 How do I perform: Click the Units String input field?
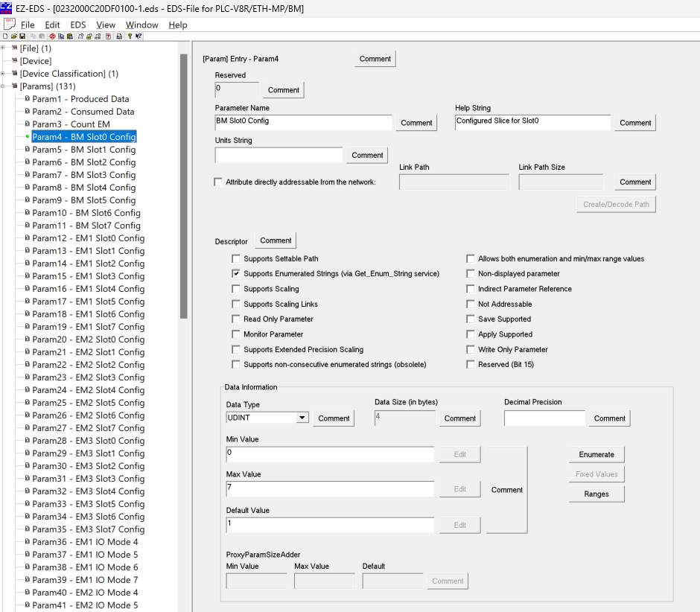[x=279, y=155]
